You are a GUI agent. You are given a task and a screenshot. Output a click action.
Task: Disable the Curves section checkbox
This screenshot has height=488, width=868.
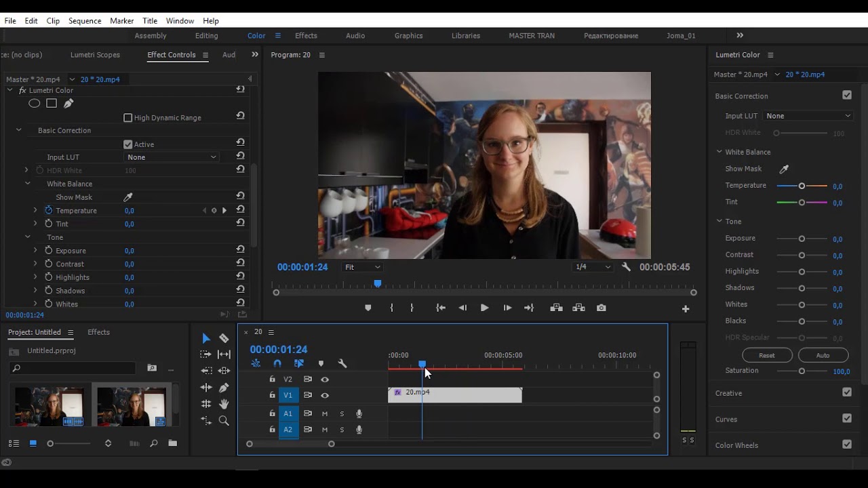point(847,419)
